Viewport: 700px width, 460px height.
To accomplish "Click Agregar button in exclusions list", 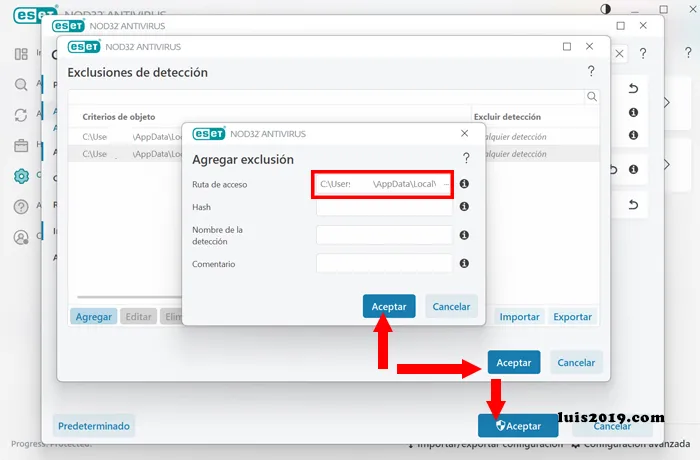I will [93, 317].
